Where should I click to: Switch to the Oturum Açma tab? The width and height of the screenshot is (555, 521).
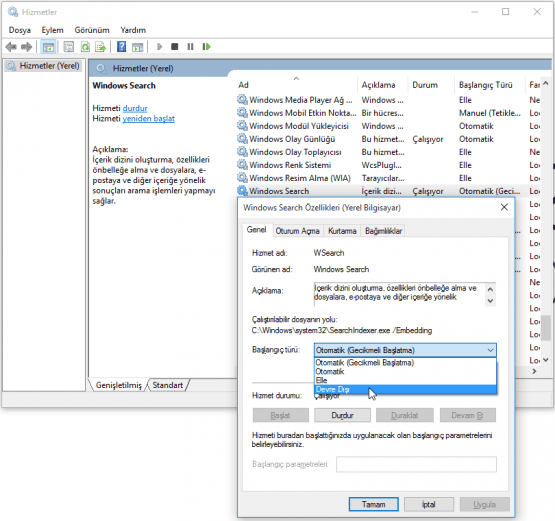coord(297,231)
